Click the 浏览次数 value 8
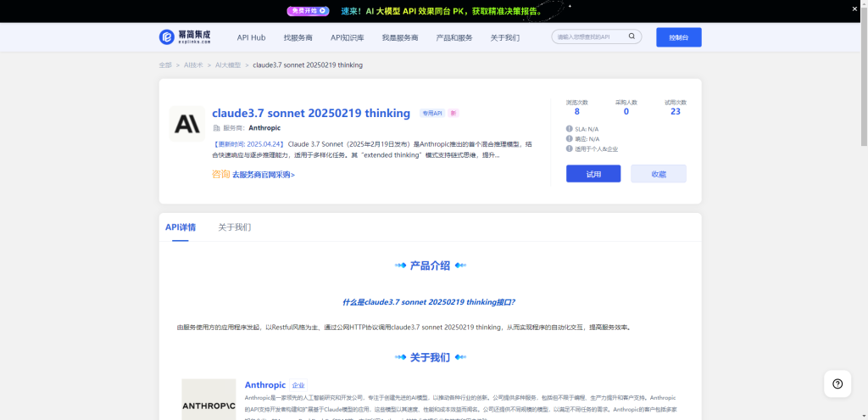Viewport: 868px width, 420px height. pos(576,111)
